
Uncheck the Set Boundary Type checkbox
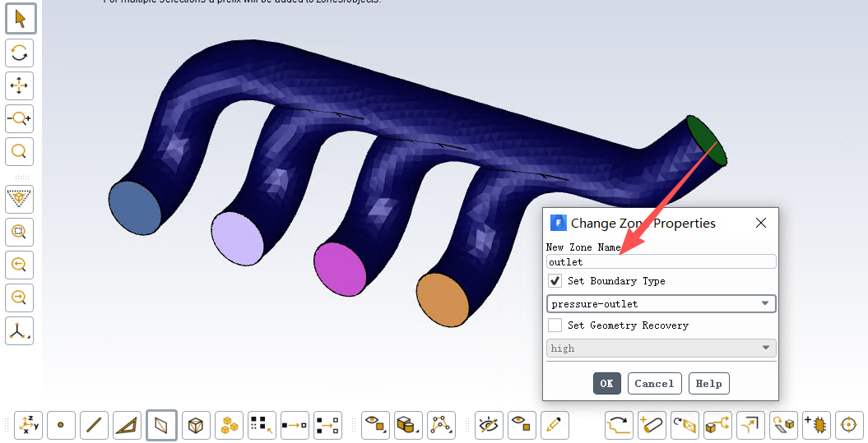(x=555, y=280)
